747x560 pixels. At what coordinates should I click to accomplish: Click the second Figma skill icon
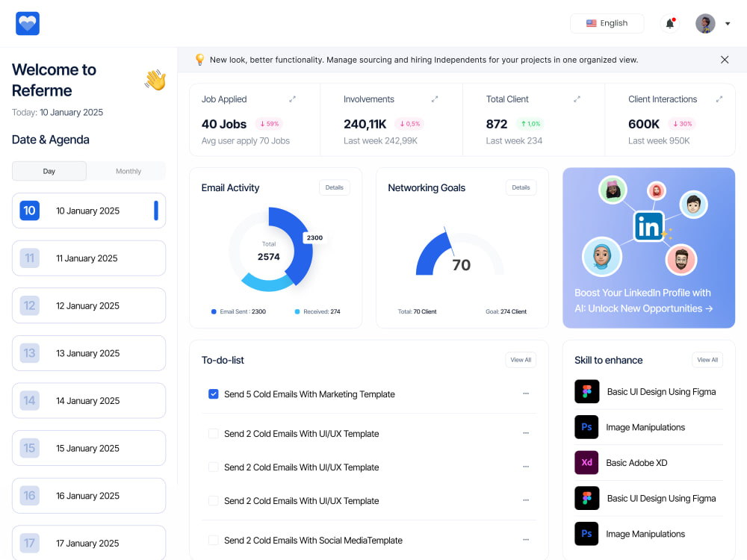point(586,498)
